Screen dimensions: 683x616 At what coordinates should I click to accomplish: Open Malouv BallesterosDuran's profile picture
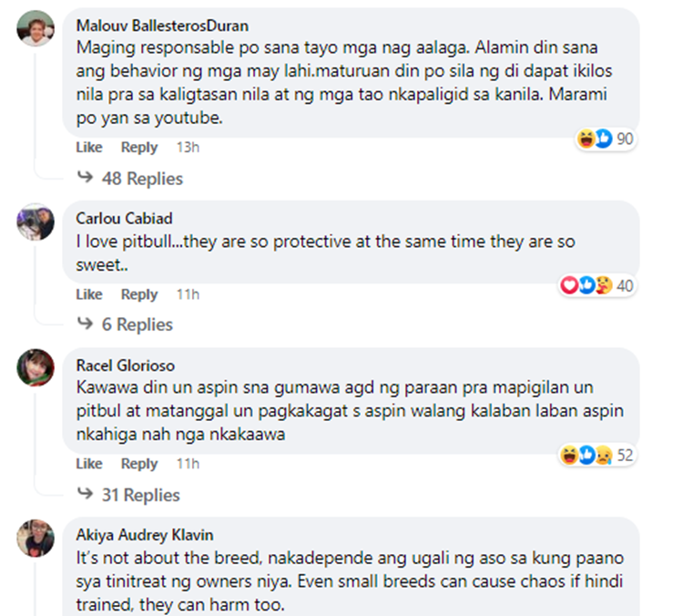point(36,29)
